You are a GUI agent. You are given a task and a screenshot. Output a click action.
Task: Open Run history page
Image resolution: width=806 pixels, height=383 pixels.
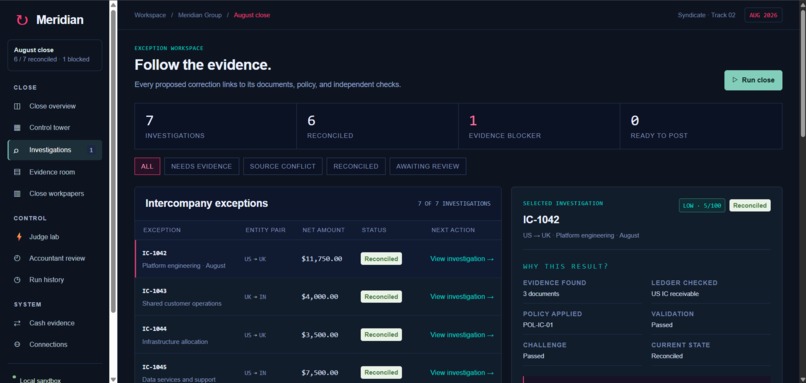click(x=54, y=280)
